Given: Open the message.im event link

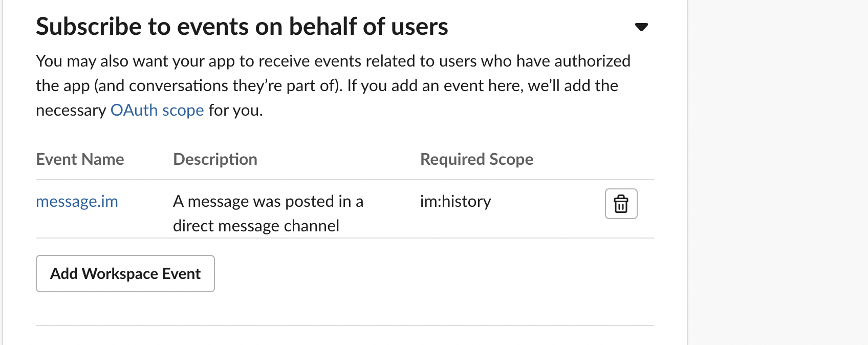Looking at the screenshot, I should [77, 201].
